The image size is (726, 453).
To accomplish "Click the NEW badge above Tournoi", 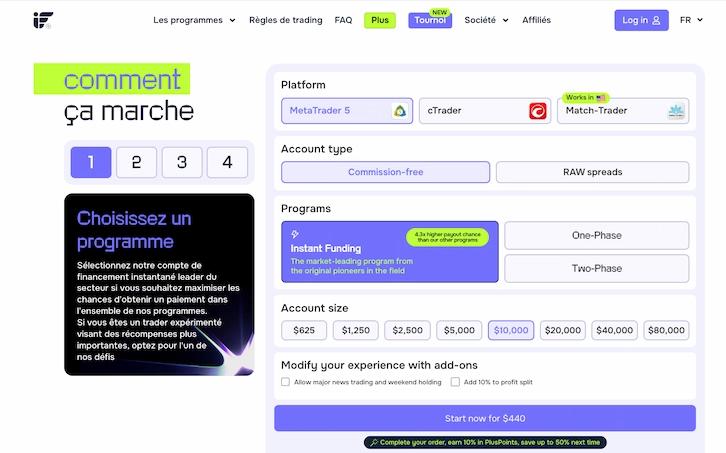I will click(x=439, y=12).
